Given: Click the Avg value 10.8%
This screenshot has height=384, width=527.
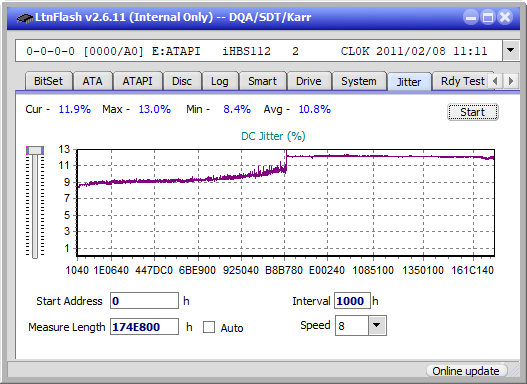Looking at the screenshot, I should pos(315,109).
